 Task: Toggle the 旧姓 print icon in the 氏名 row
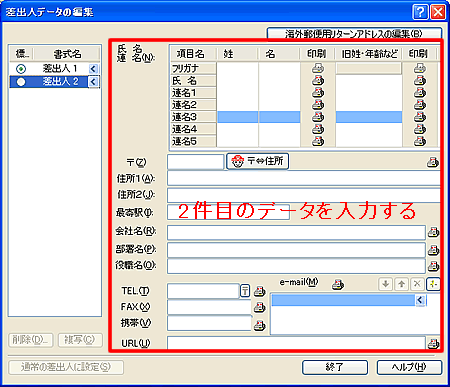420,80
